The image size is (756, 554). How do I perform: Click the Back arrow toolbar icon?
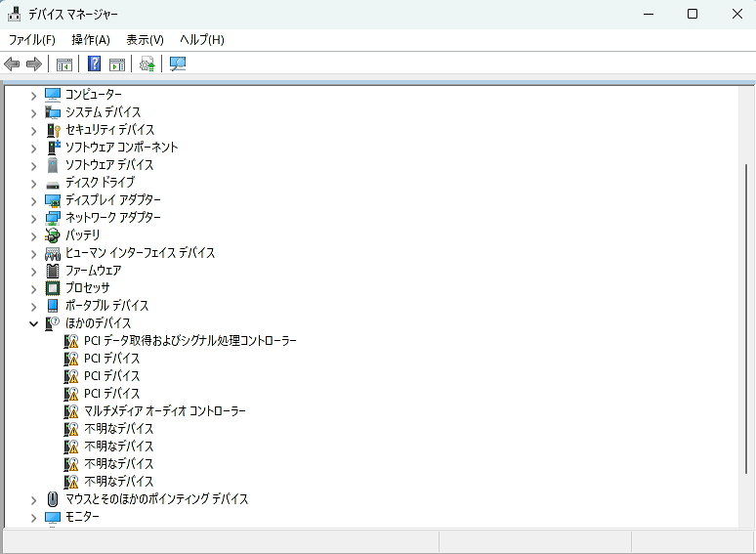tap(12, 64)
